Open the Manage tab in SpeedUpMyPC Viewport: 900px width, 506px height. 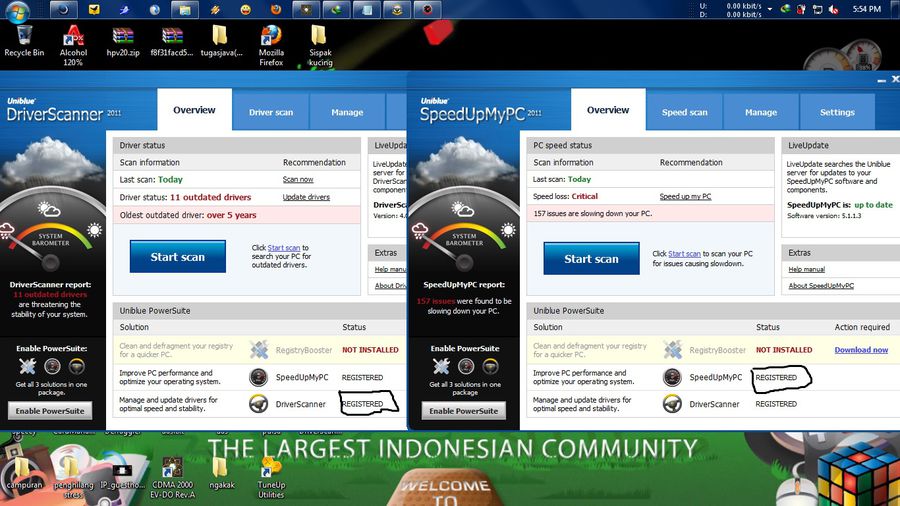[x=761, y=112]
